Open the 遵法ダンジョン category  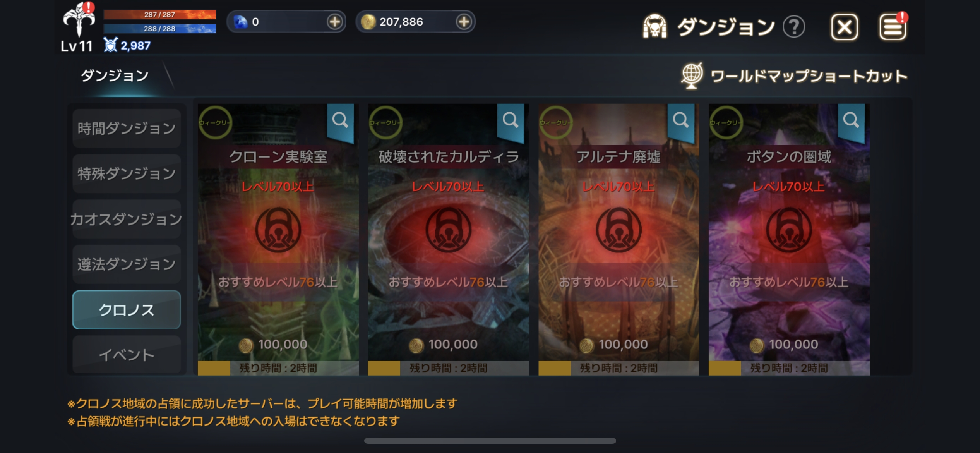(127, 264)
